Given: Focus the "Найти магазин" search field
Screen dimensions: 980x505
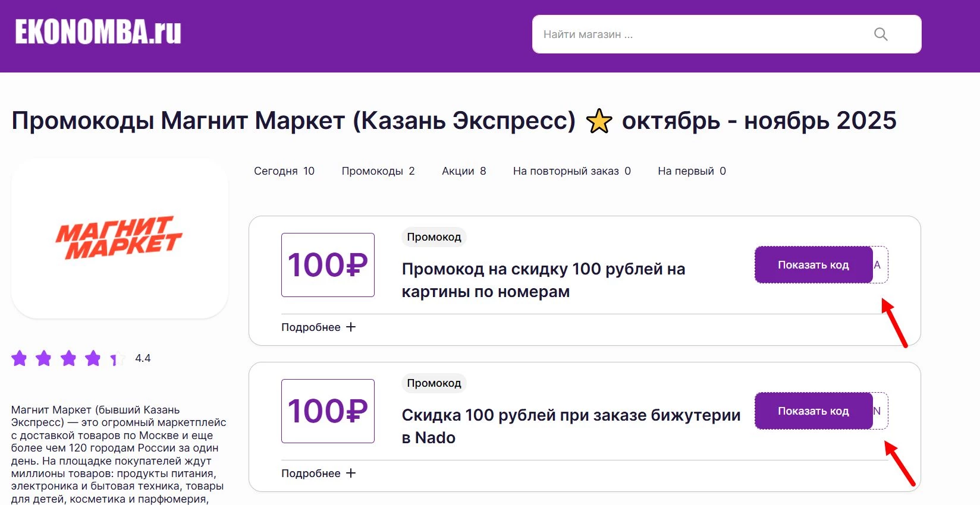Looking at the screenshot, I should (x=727, y=34).
